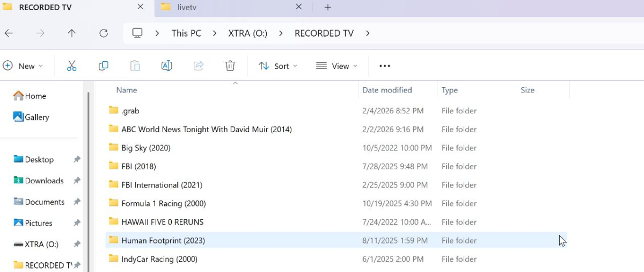Select IndyCar Racing (2000) folder name
Image resolution: width=644 pixels, height=272 pixels.
click(159, 259)
